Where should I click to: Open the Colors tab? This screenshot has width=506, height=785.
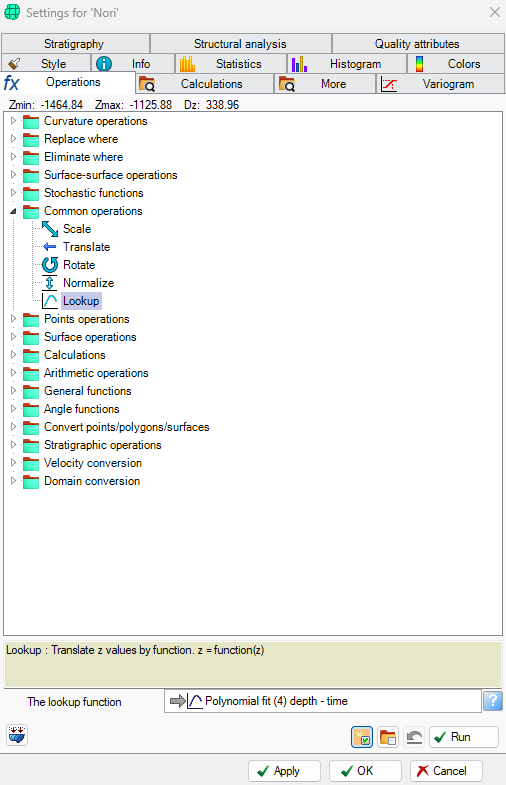coord(455,64)
